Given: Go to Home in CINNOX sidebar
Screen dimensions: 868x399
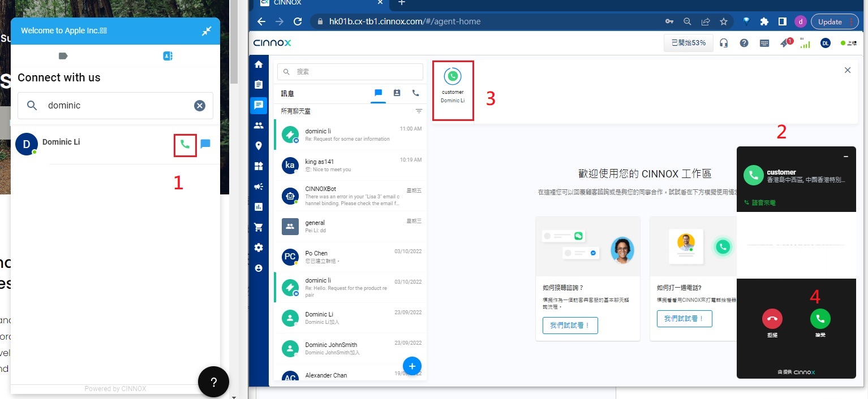Looking at the screenshot, I should [259, 64].
